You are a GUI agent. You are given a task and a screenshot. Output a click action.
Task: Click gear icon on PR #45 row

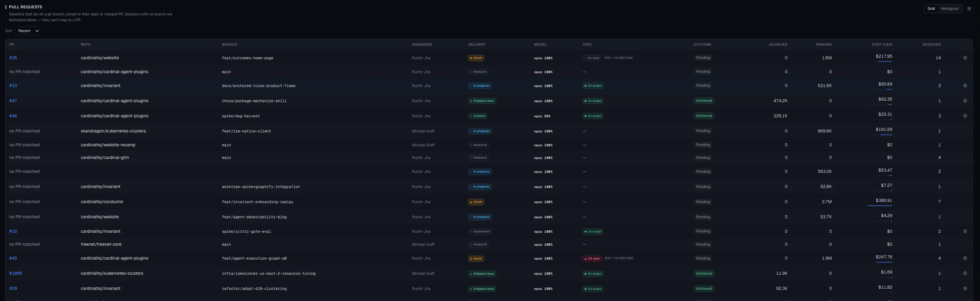pos(965,258)
